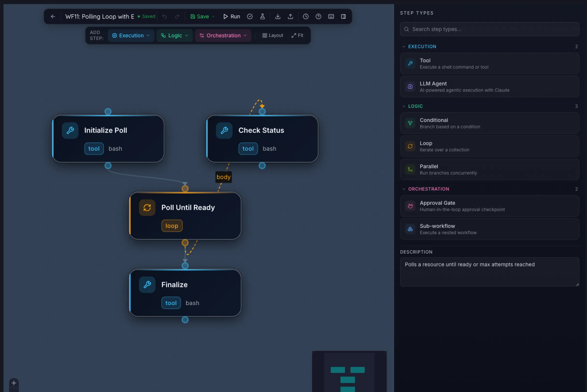The width and height of the screenshot is (587, 392).
Task: Click the flask test icon
Action: pos(262,16)
